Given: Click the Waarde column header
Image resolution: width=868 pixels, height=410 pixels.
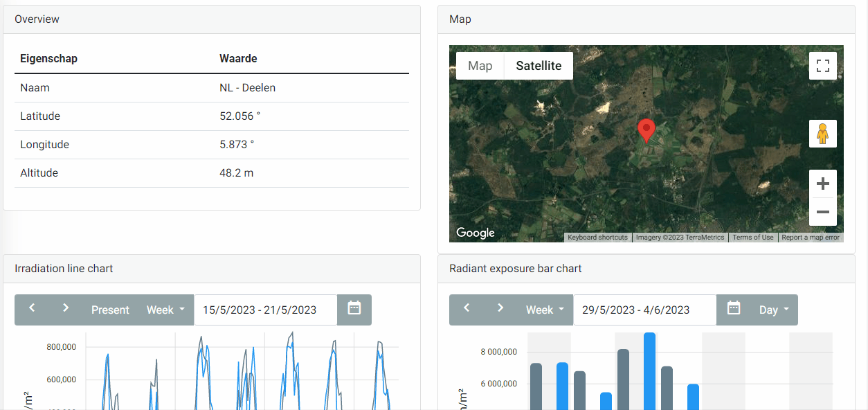Looking at the screenshot, I should pyautogui.click(x=238, y=59).
